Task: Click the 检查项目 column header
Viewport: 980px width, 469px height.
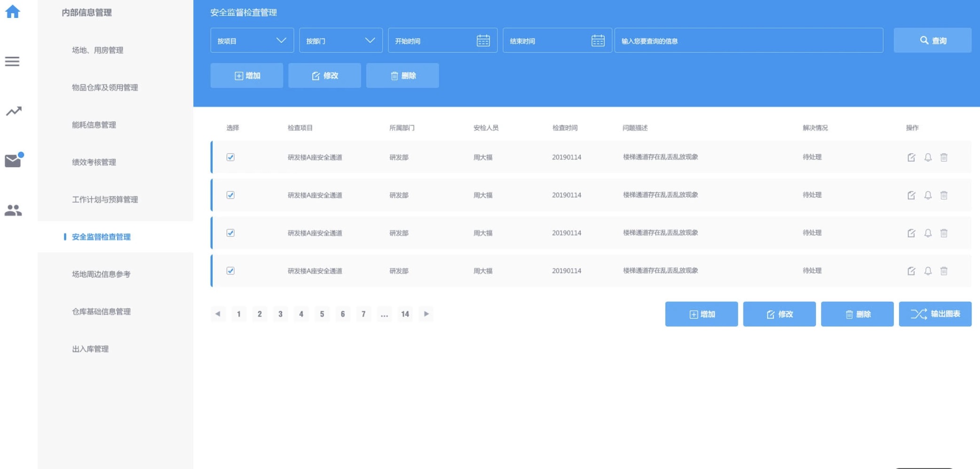Action: pyautogui.click(x=300, y=128)
